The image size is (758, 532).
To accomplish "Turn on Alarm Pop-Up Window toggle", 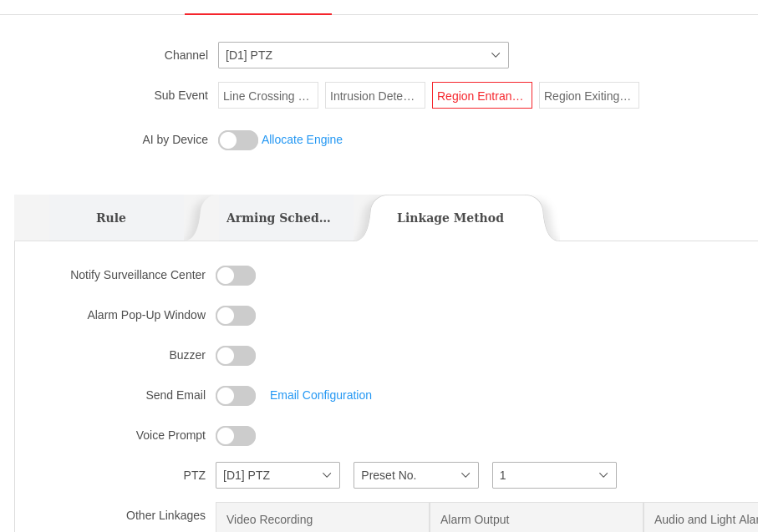I will 236,316.
